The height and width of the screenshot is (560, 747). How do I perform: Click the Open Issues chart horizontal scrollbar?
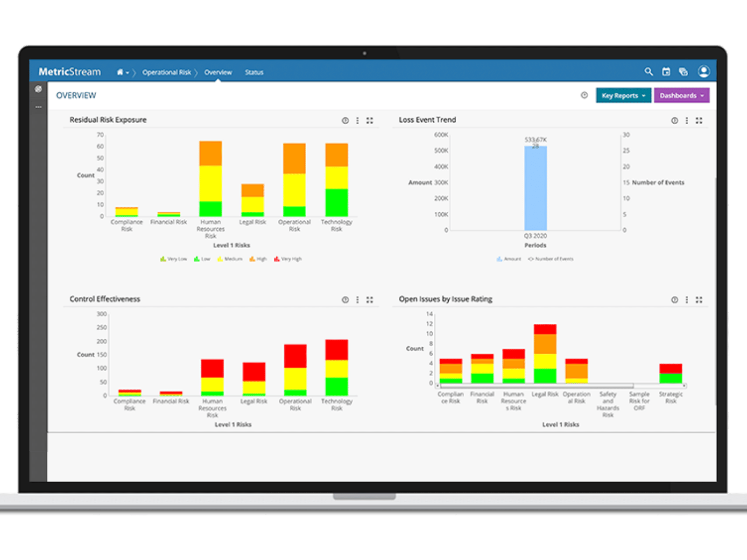coord(537,386)
